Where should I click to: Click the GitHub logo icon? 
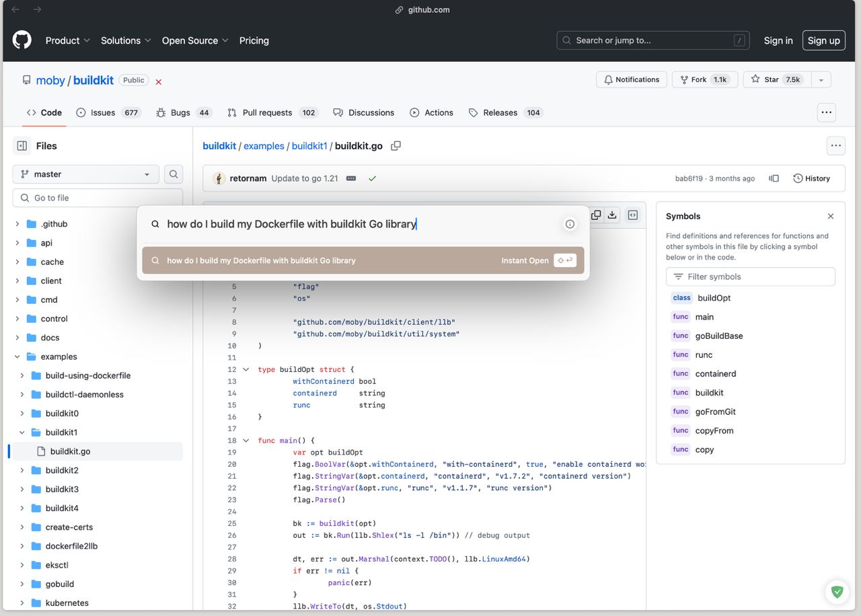click(x=22, y=40)
